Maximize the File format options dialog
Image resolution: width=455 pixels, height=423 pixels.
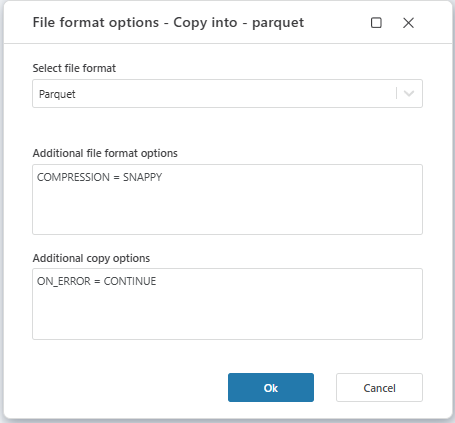coord(376,23)
